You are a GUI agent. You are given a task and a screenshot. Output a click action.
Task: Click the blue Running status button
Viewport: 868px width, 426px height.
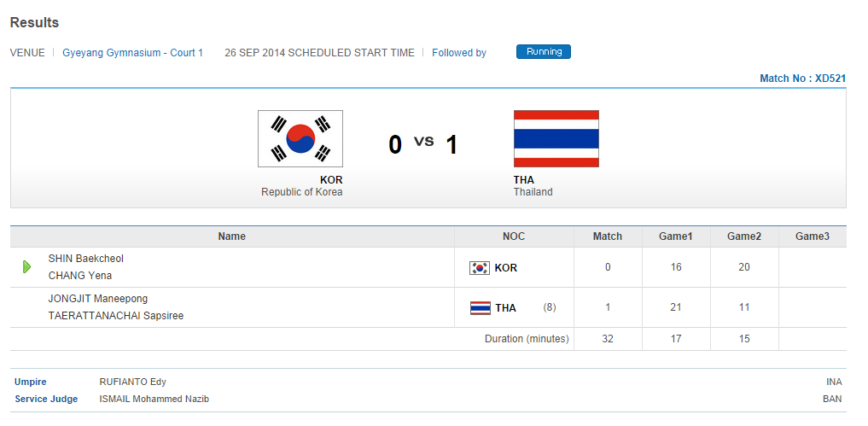[x=544, y=52]
